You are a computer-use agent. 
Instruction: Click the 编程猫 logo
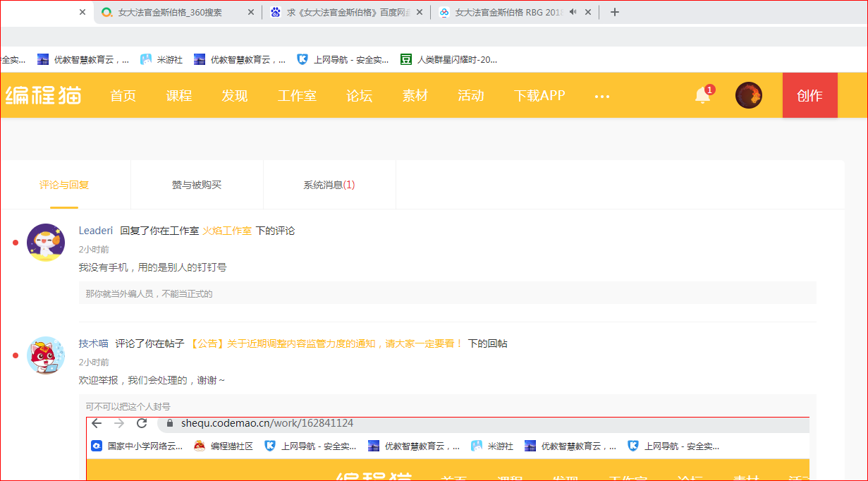pyautogui.click(x=43, y=95)
